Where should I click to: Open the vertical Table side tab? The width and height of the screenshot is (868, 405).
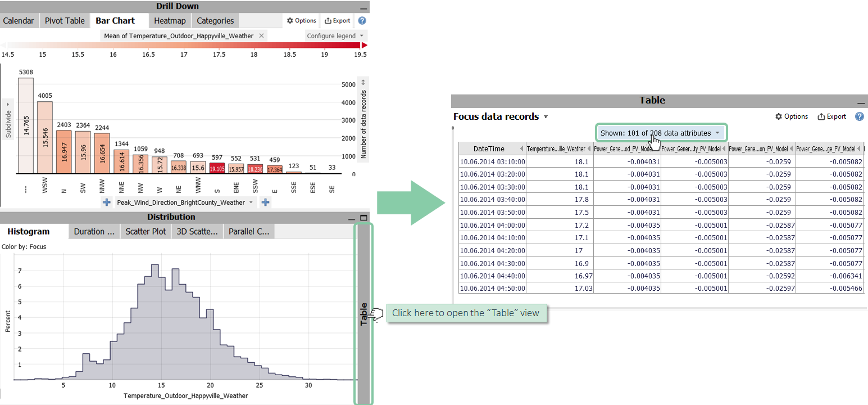[x=363, y=314]
